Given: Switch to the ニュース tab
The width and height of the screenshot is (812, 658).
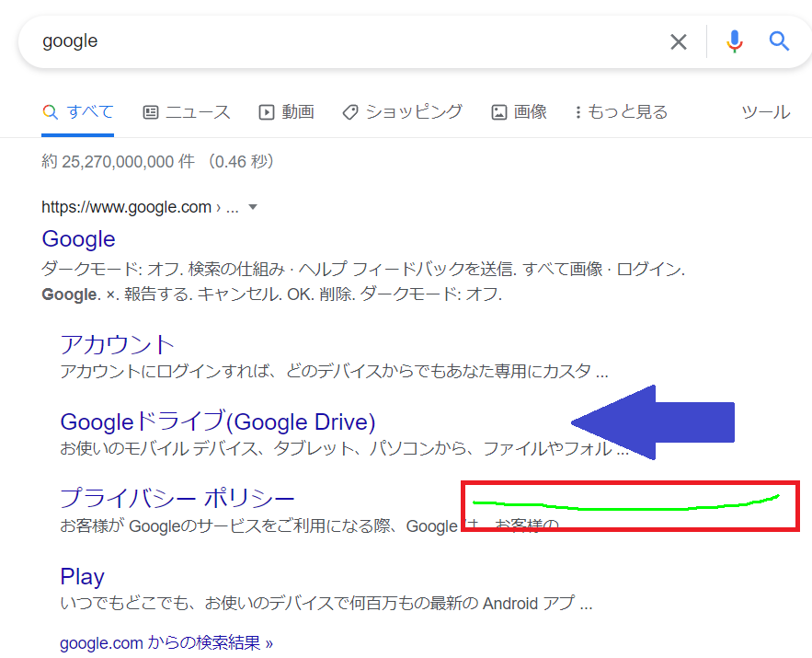Looking at the screenshot, I should click(187, 112).
